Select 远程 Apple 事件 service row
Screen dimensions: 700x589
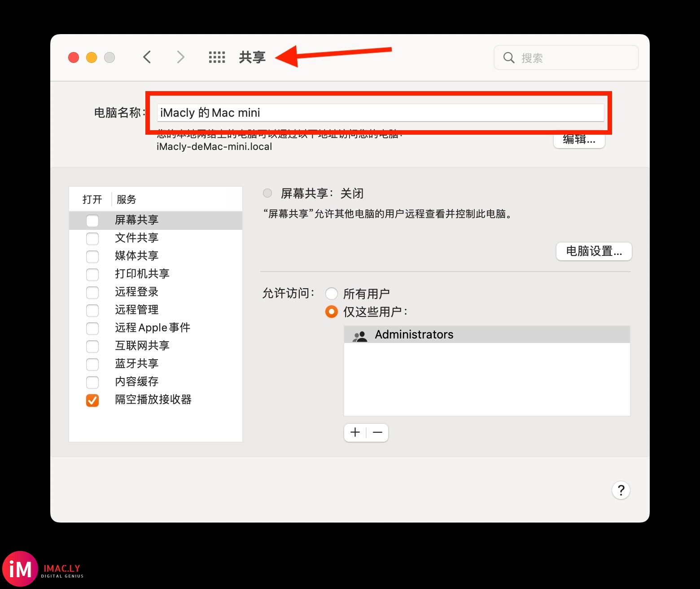pos(156,328)
